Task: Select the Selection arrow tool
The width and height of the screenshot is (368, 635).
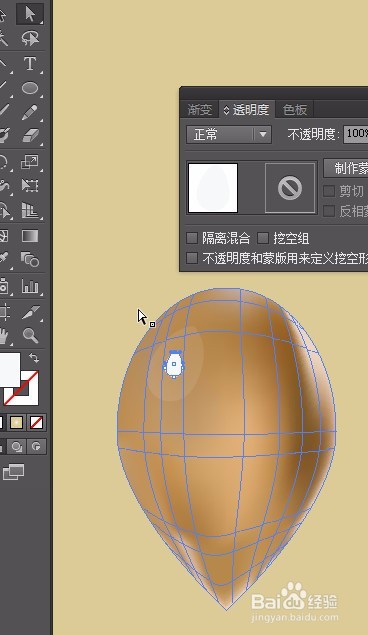Action: click(30, 14)
